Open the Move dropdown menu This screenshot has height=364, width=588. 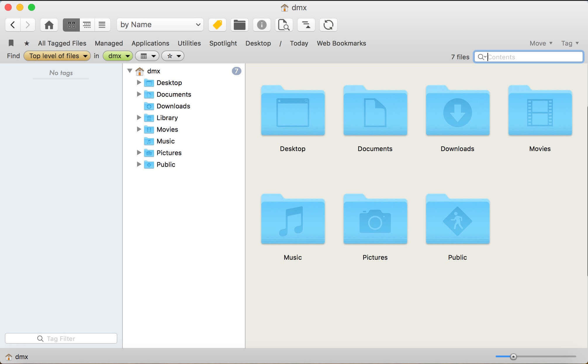(x=541, y=43)
